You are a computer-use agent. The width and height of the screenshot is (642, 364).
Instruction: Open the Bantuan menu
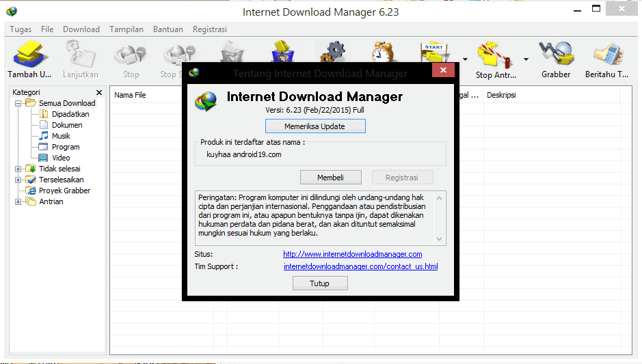168,29
